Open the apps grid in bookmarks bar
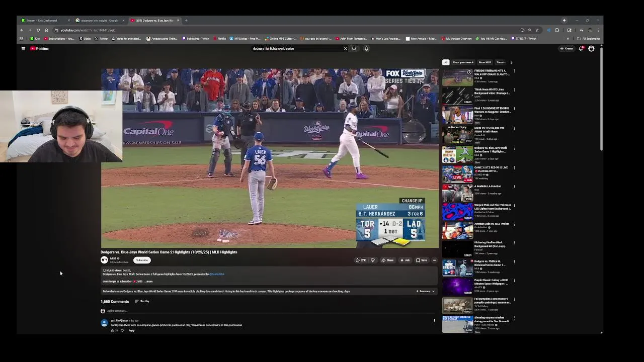644x362 pixels. 21,39
